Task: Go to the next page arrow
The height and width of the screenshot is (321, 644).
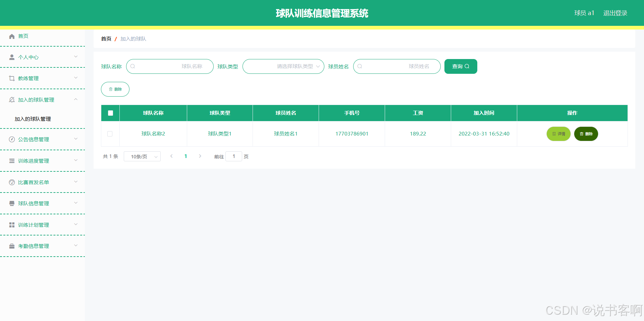Action: point(200,156)
